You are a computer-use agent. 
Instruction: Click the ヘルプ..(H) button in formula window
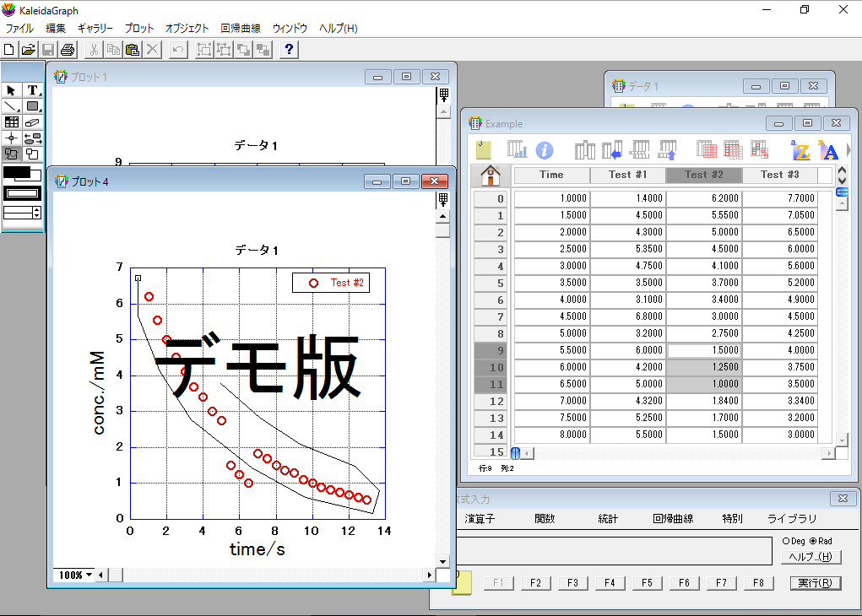click(810, 557)
